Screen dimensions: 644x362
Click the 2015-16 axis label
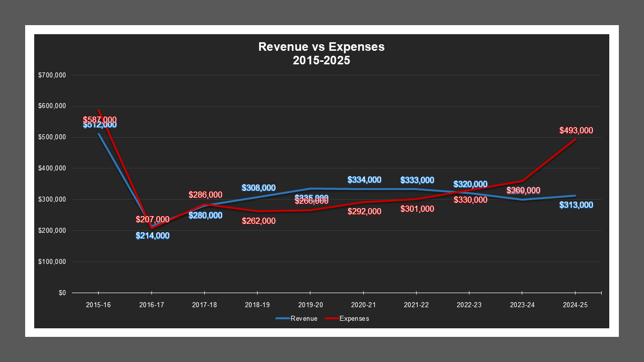[99, 304]
